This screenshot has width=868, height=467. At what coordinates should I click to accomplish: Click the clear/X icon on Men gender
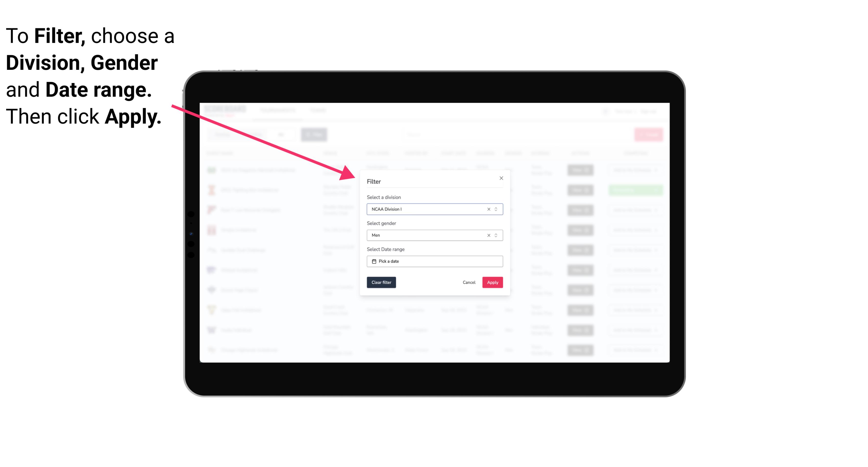(487, 235)
